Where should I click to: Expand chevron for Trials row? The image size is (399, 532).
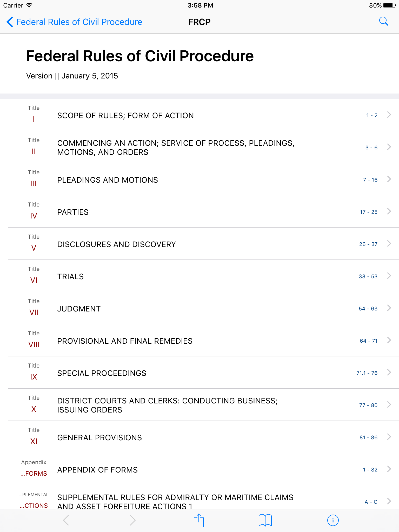[x=389, y=276]
